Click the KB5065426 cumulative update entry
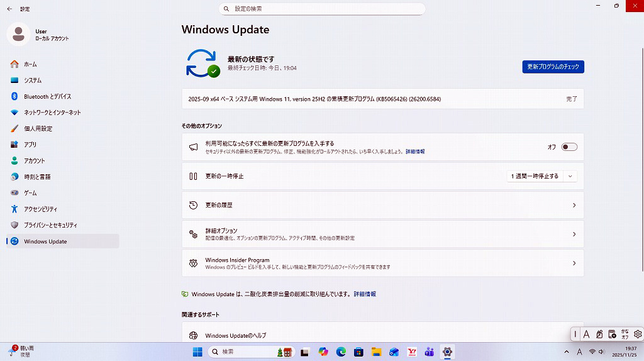Screen dimensions: 644x361 pos(383,99)
